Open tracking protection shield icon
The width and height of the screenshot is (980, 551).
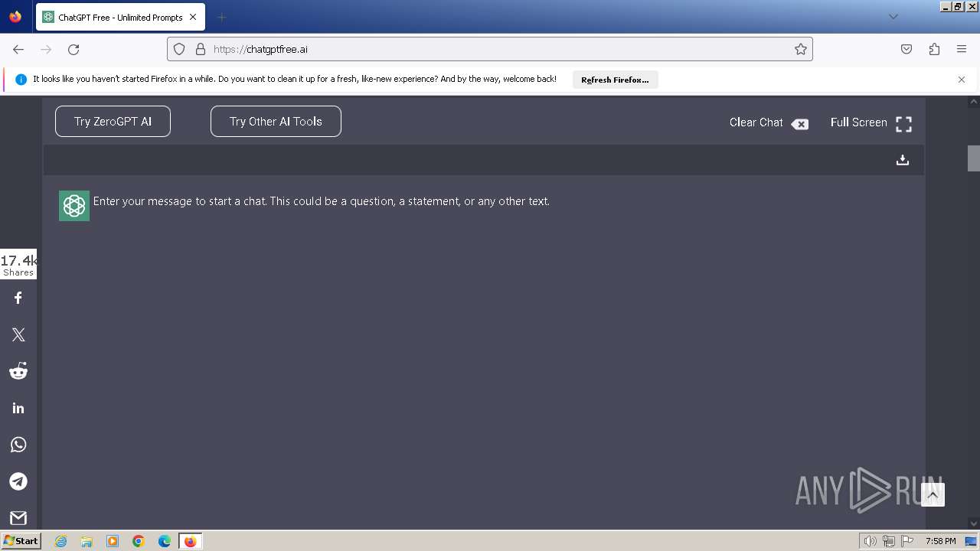click(179, 49)
